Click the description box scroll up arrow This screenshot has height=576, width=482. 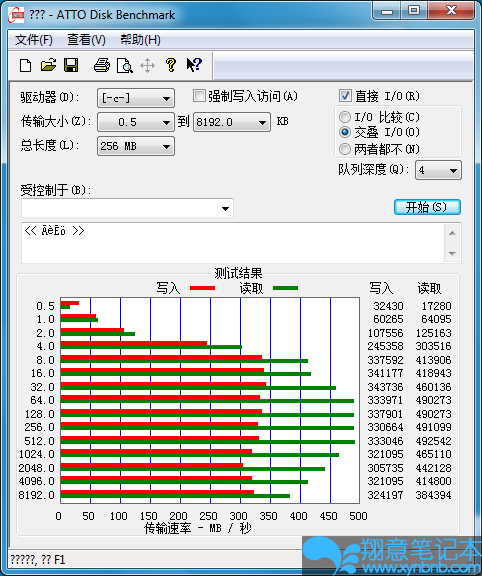[452, 233]
